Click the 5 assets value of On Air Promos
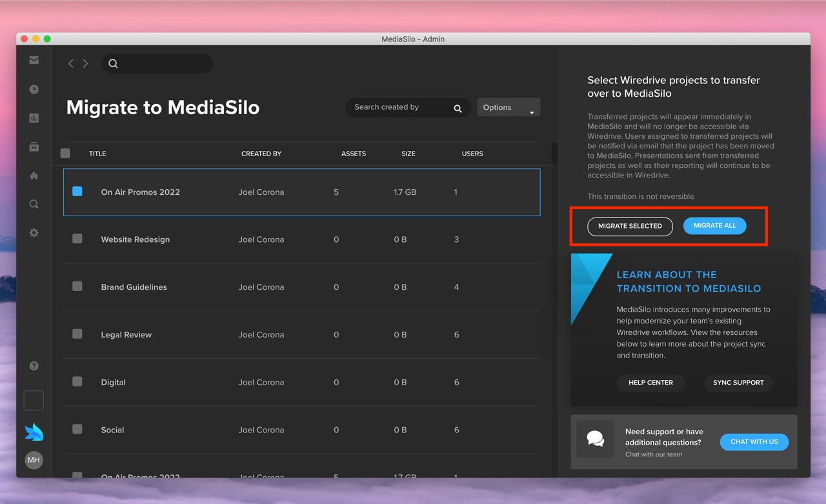The height and width of the screenshot is (504, 826). (336, 192)
